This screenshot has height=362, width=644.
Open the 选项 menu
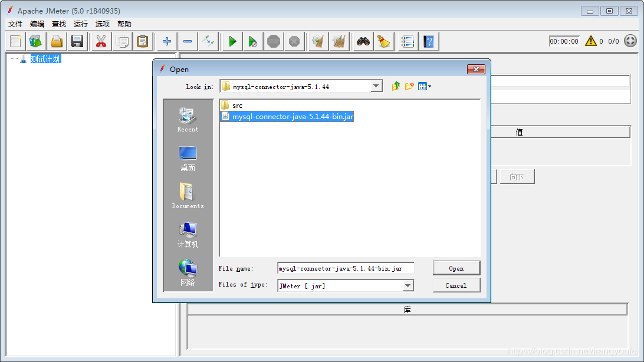tap(102, 24)
